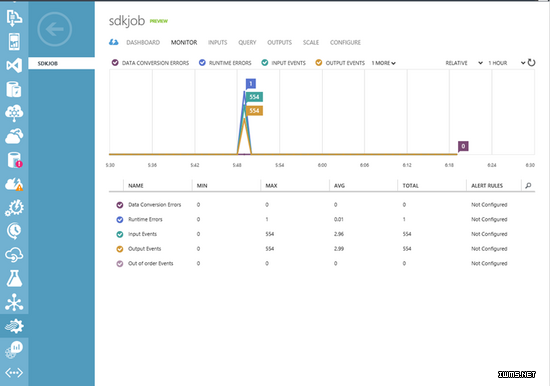Click 'Not Configured' for Input Events row
Viewport: 550px width, 386px height.
pos(489,234)
